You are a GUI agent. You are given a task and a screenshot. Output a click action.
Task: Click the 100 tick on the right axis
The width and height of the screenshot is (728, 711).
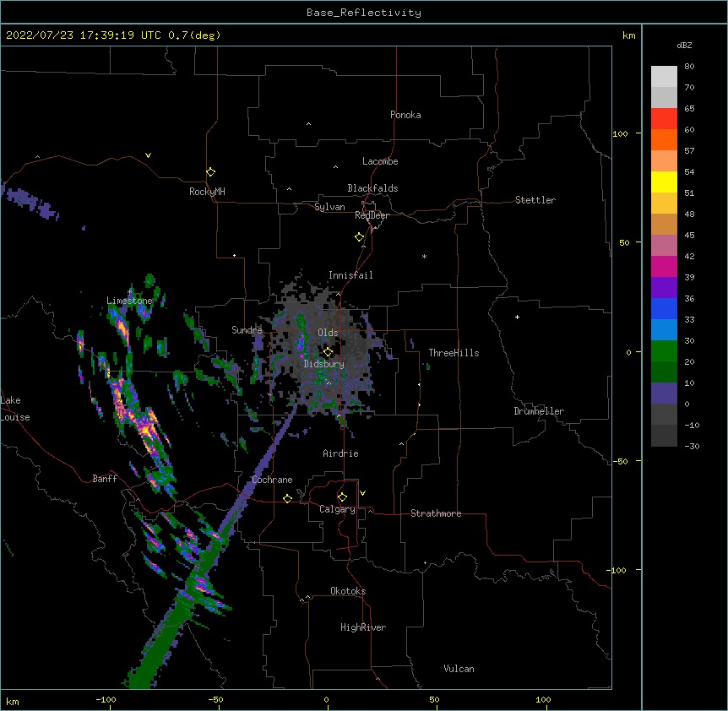point(620,133)
